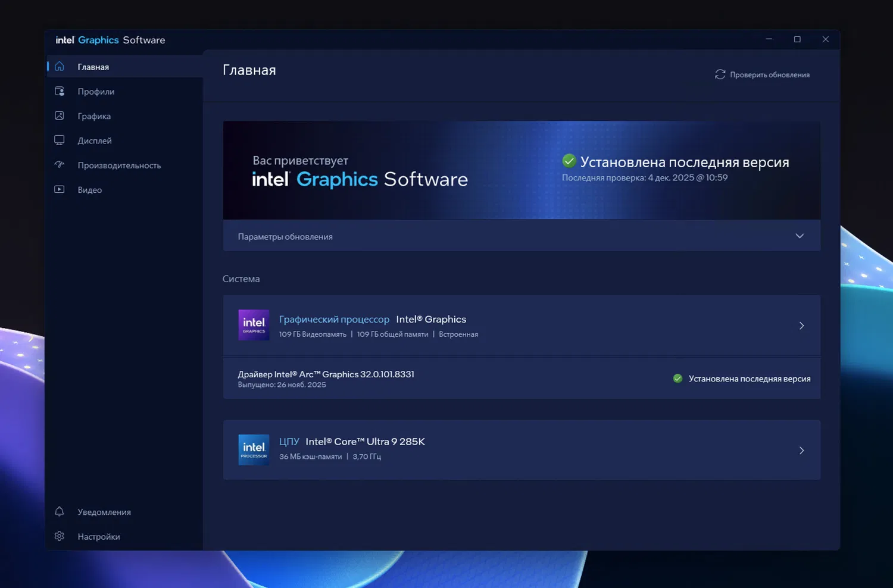The image size is (893, 588).
Task: Click the refresh arrows icon for updates
Action: (720, 74)
